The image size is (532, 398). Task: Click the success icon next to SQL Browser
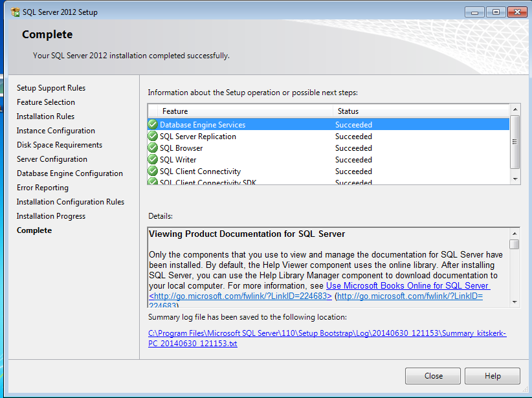click(153, 148)
